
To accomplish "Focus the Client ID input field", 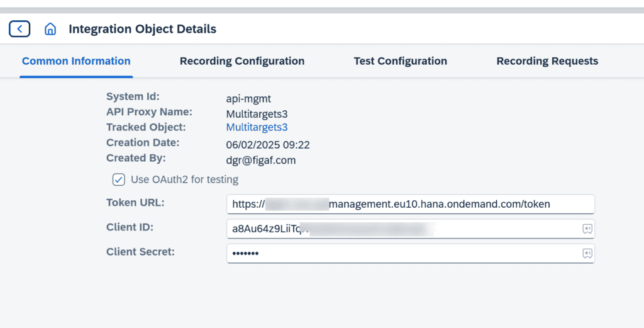I will tap(410, 229).
